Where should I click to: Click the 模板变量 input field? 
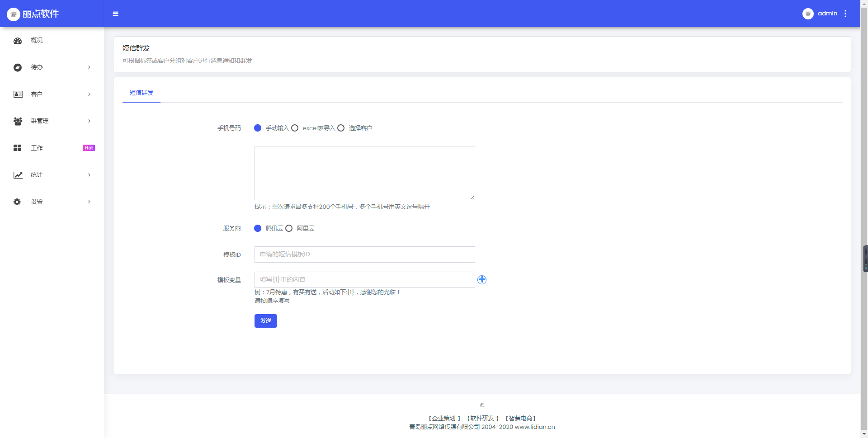click(x=365, y=280)
